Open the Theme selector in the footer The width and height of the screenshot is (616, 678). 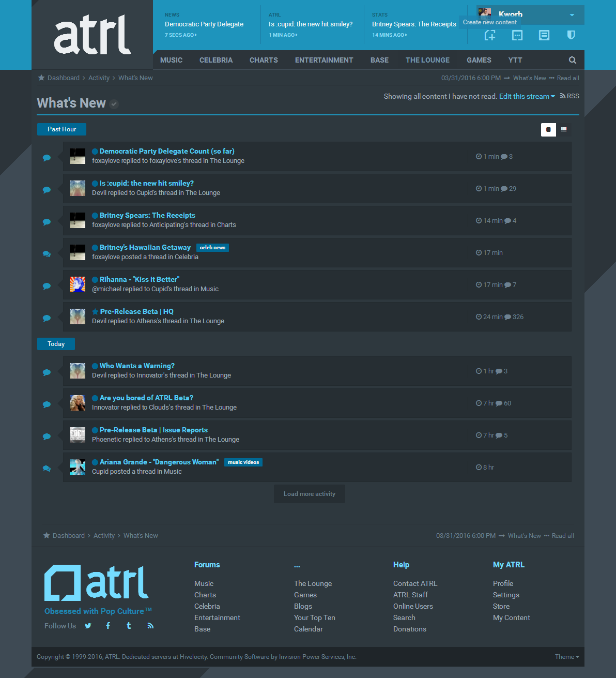tap(567, 657)
